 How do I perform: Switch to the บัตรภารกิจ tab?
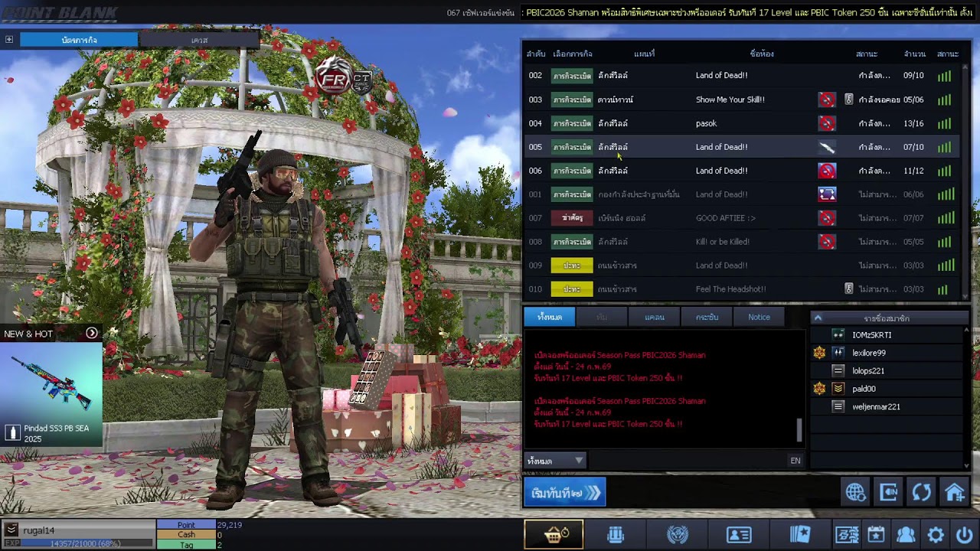(x=79, y=40)
